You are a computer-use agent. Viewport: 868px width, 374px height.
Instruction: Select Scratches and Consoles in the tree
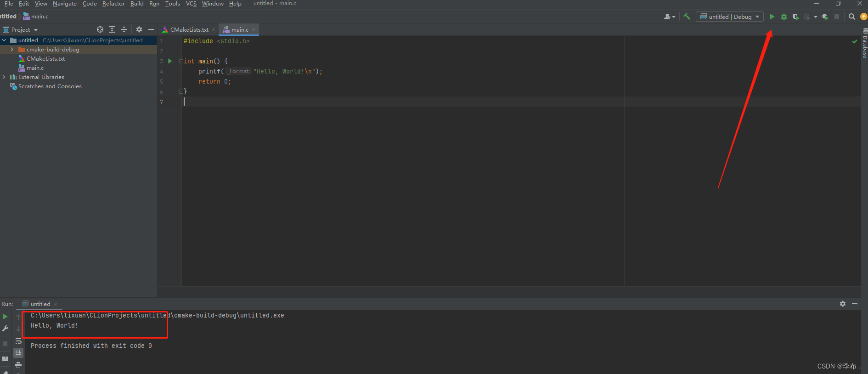click(x=50, y=86)
